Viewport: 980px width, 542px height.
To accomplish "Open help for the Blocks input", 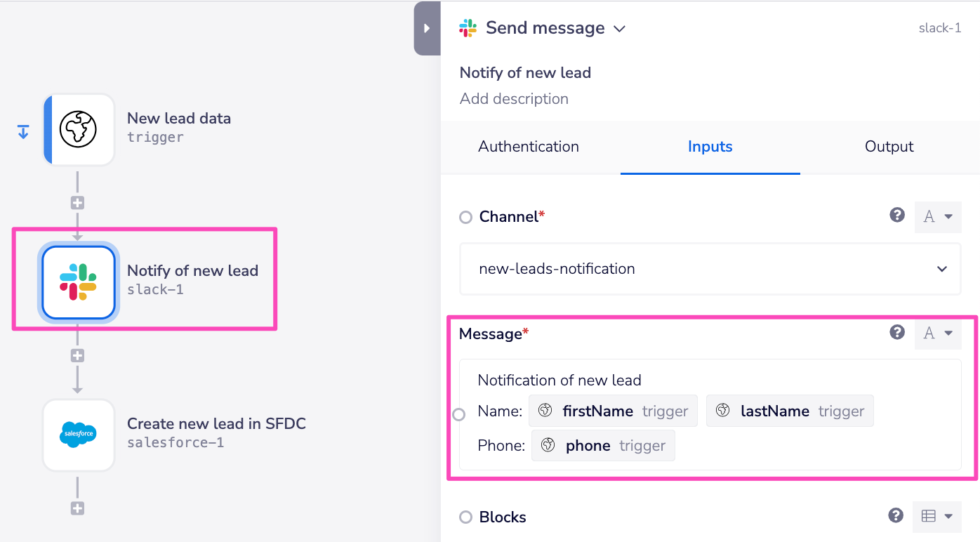I will coord(895,515).
